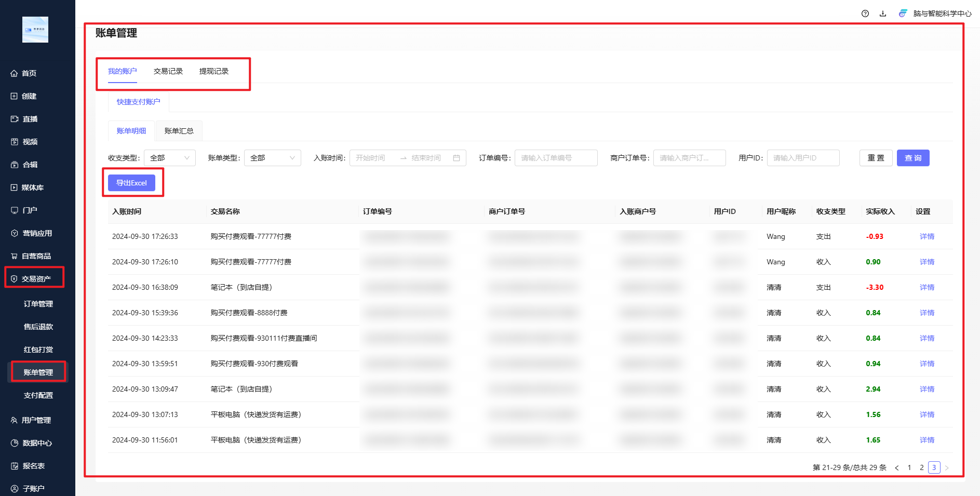The width and height of the screenshot is (980, 496).
Task: Click the download icon in top bar
Action: 882,14
